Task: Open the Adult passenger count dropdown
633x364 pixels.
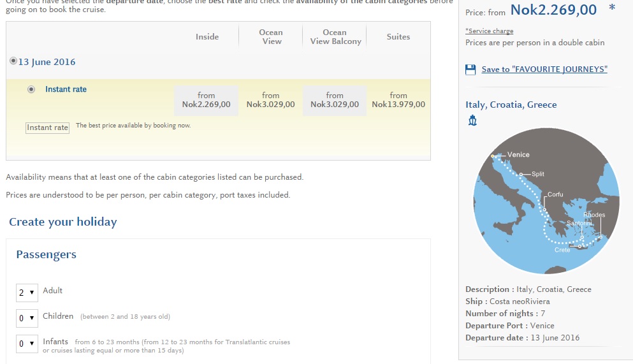Action: click(27, 293)
